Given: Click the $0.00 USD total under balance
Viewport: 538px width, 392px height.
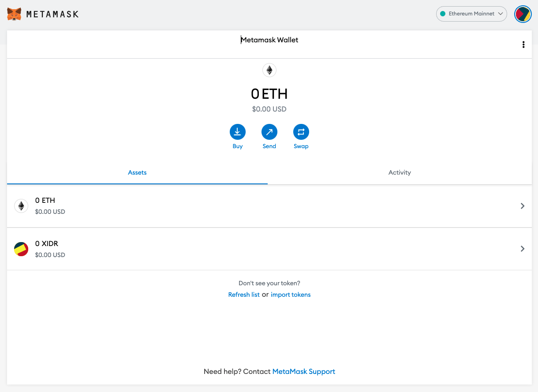Looking at the screenshot, I should click(269, 109).
